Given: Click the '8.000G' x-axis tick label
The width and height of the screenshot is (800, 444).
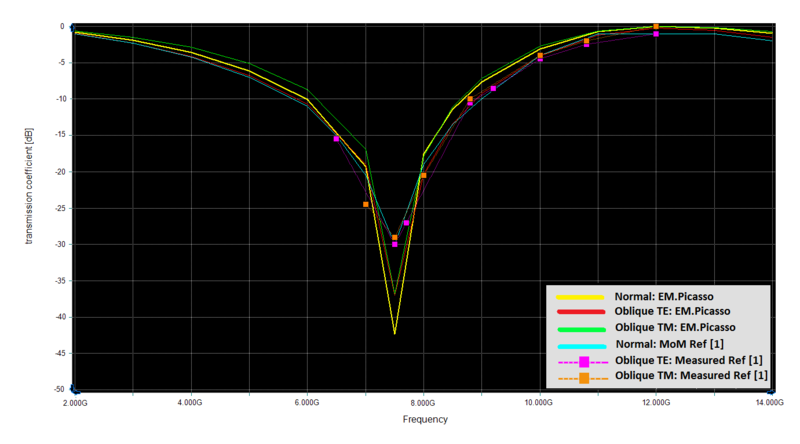Looking at the screenshot, I should click(423, 402).
